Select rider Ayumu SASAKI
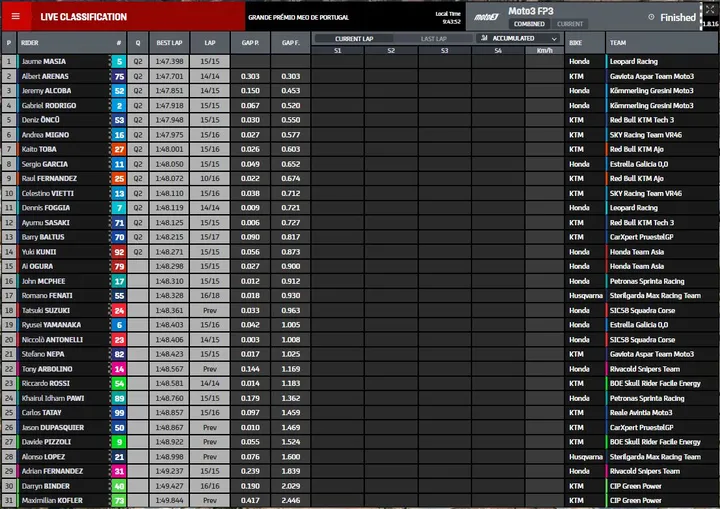Screen dimensions: 720x509 click(x=45, y=222)
